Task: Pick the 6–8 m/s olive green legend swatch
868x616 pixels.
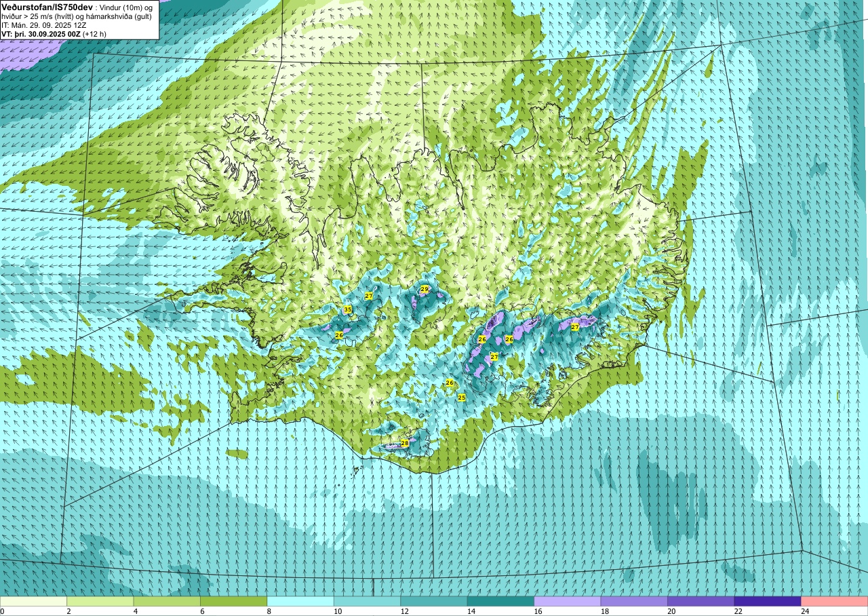Action: (x=234, y=601)
